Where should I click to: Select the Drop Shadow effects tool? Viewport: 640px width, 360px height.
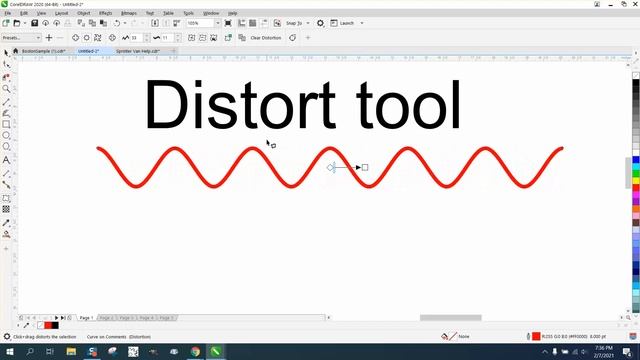pyautogui.click(x=6, y=198)
